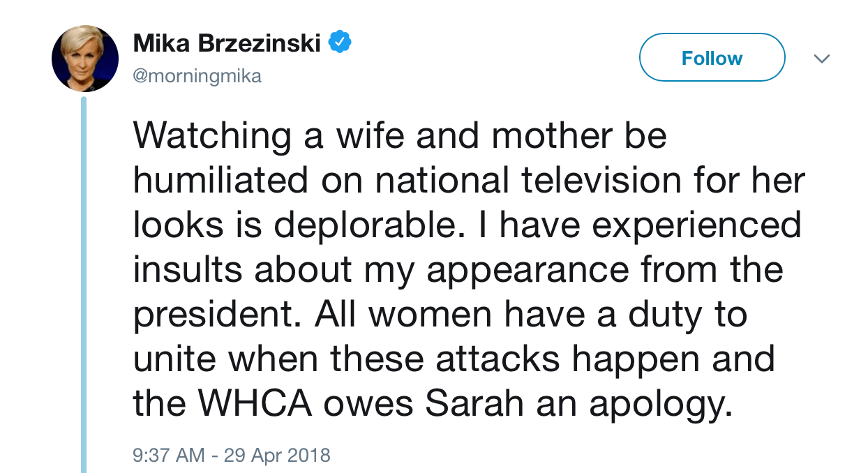This screenshot has height=473, width=868.
Task: Click the 29 Apr 2018 date text
Action: [x=278, y=456]
